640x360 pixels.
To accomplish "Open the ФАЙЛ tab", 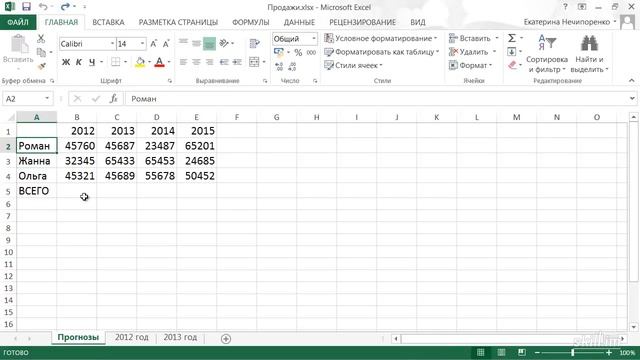I will click(18, 22).
